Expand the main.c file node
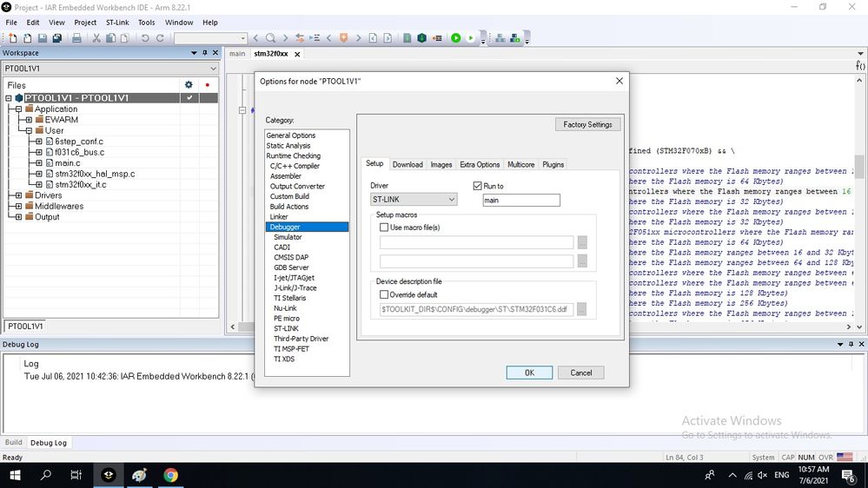 [39, 163]
